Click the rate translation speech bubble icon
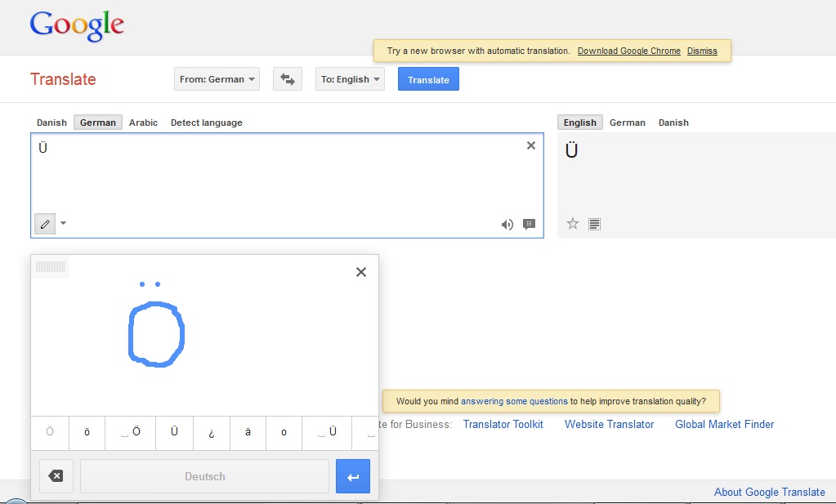Image resolution: width=836 pixels, height=504 pixels. tap(529, 225)
